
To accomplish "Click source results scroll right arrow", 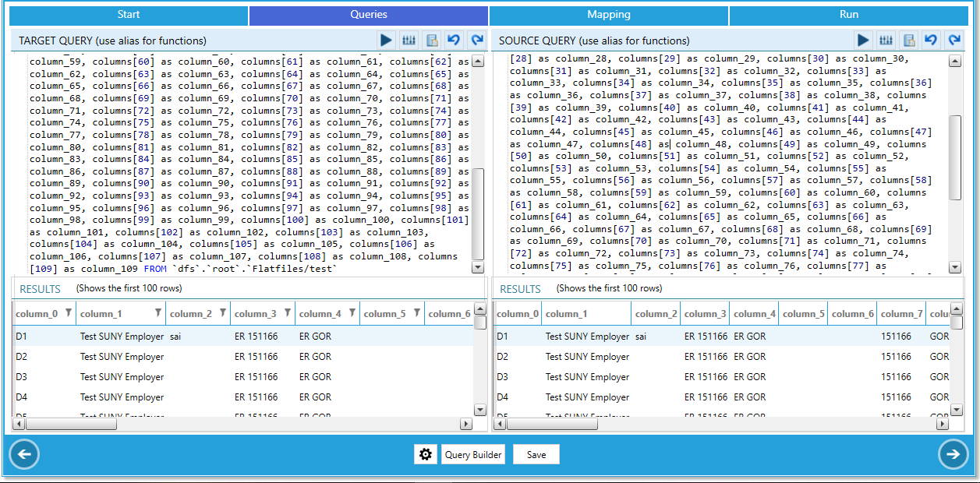I will pos(942,425).
